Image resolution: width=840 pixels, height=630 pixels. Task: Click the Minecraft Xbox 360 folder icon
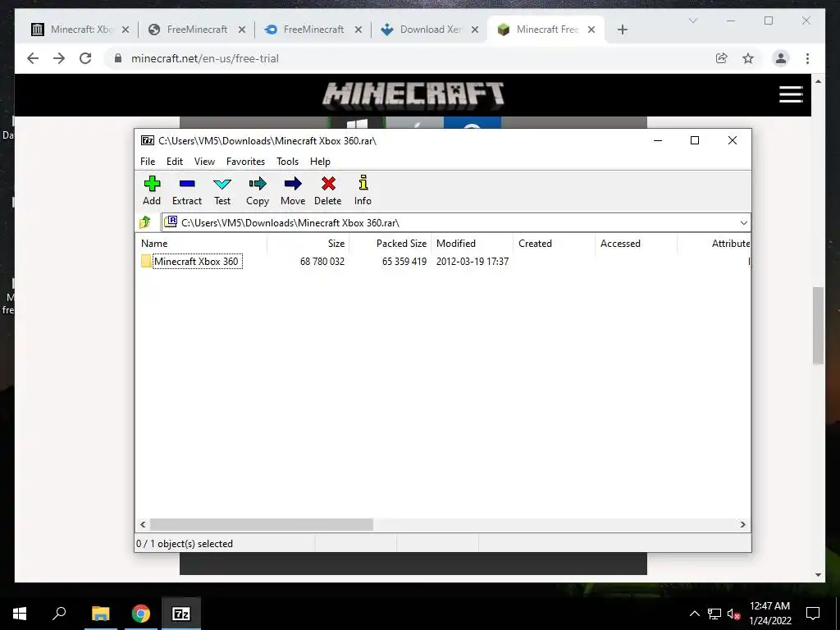pyautogui.click(x=146, y=262)
